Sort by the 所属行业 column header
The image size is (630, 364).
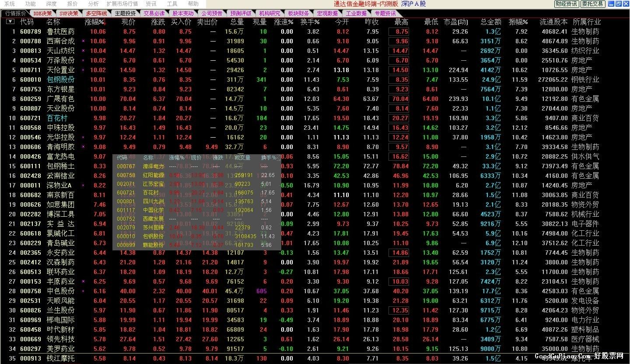coord(586,22)
